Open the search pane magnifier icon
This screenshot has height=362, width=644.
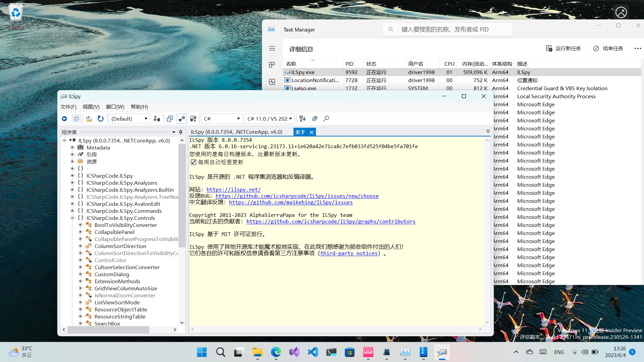(326, 119)
